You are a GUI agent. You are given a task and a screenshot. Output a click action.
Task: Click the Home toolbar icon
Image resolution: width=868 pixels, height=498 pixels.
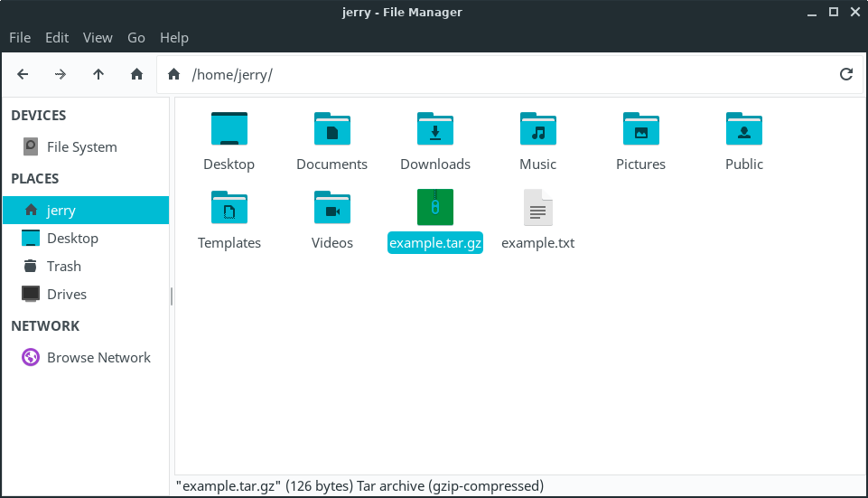point(136,74)
